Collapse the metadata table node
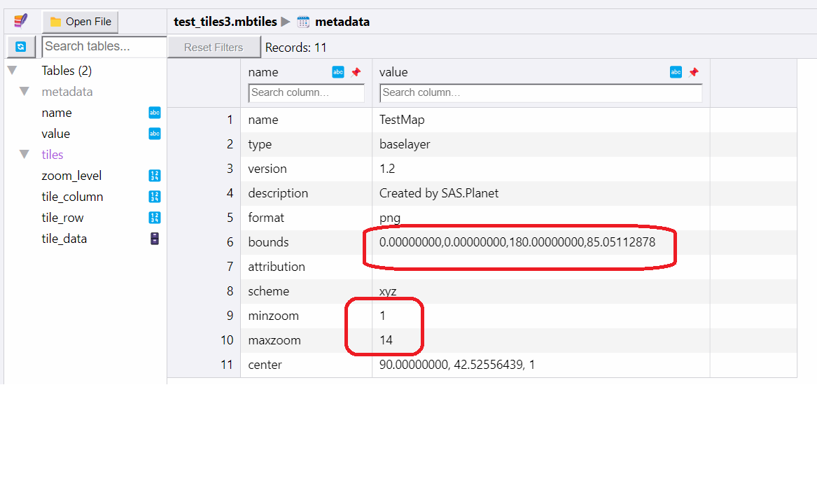Screen dimensions: 817x504 pos(25,92)
